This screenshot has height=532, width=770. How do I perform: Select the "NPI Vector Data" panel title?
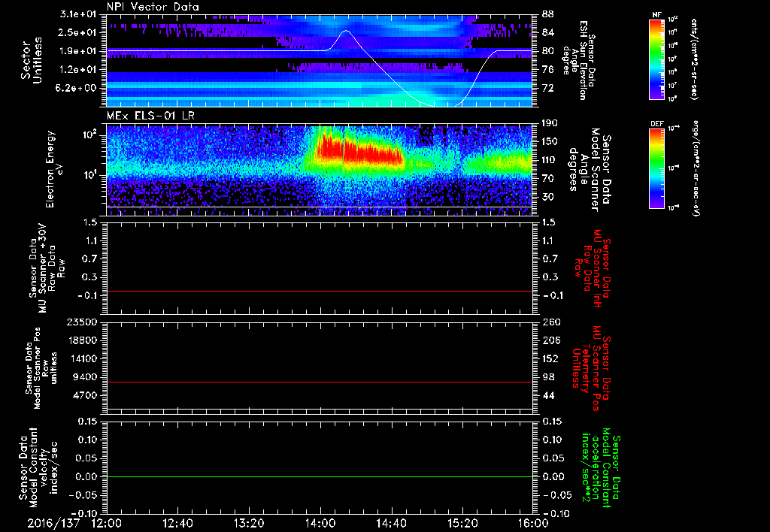(153, 7)
